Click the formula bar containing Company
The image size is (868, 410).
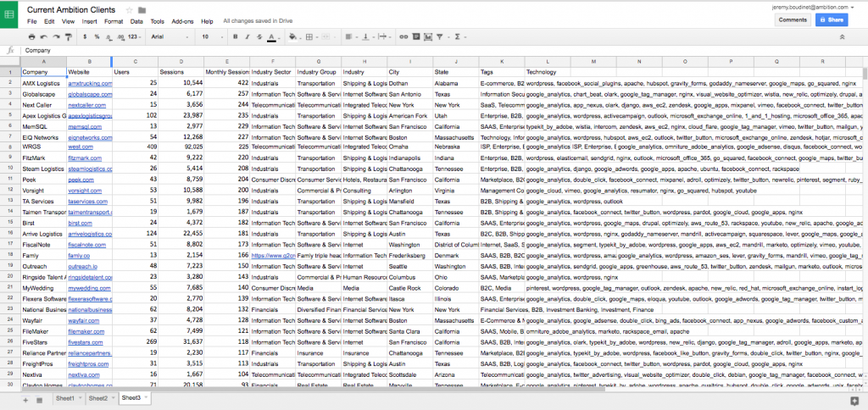(x=442, y=50)
